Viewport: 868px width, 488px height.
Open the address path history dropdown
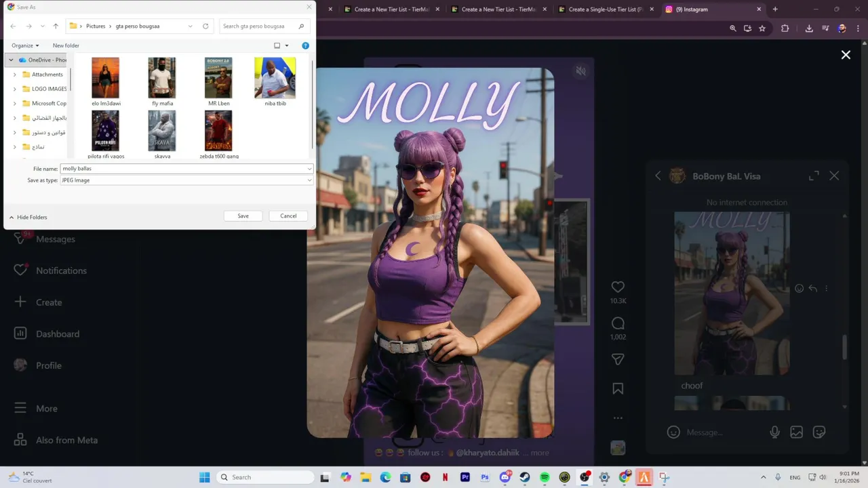click(191, 26)
